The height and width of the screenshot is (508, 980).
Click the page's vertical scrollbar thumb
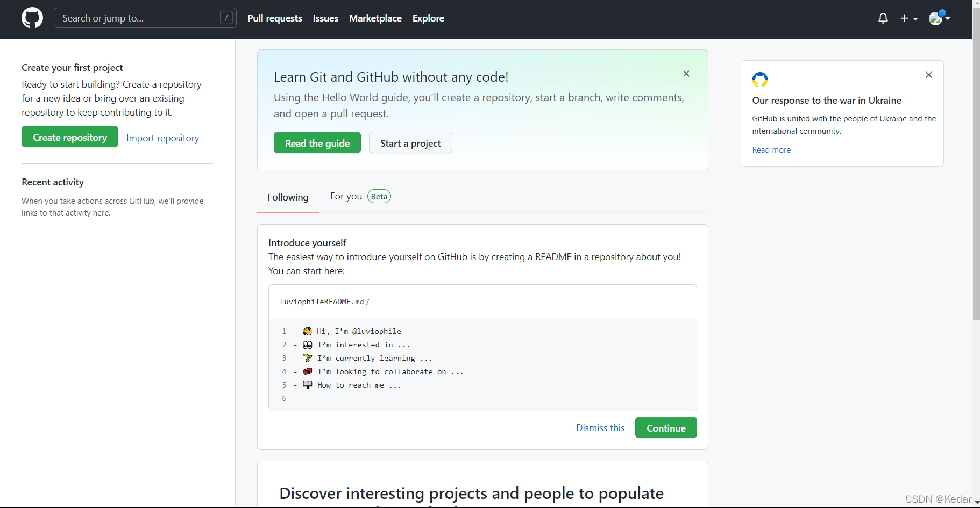pyautogui.click(x=976, y=164)
